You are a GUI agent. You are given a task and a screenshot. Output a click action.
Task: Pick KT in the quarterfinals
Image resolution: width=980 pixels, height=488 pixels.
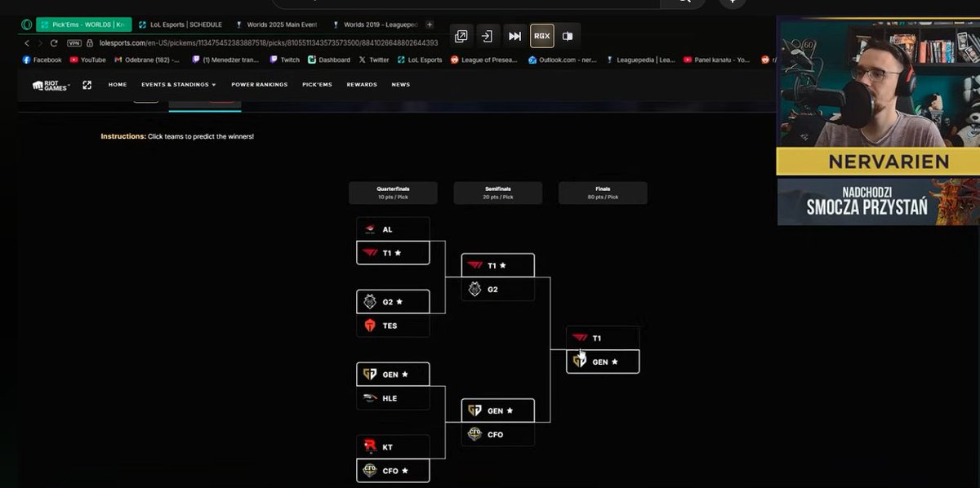[x=393, y=446]
